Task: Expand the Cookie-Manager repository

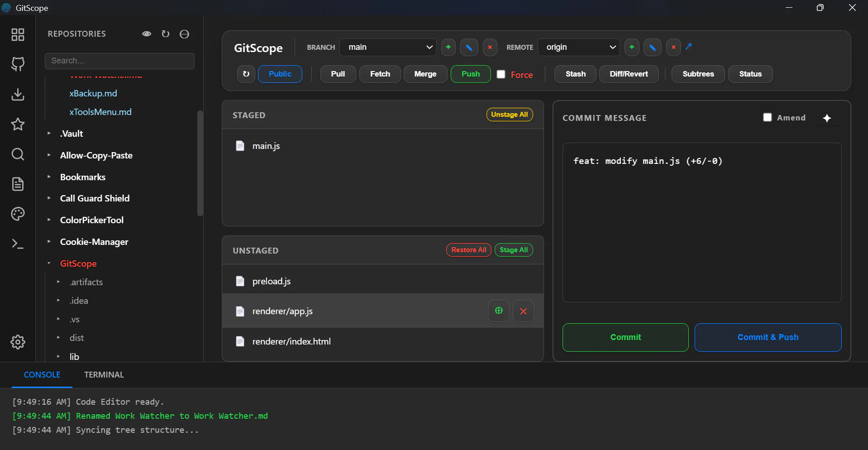Action: click(49, 241)
